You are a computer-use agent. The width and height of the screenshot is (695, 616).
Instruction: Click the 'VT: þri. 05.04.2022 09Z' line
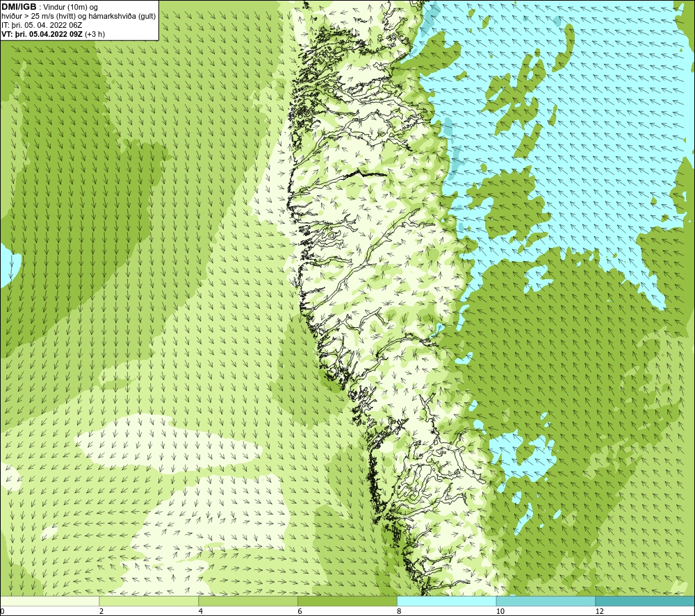point(54,34)
